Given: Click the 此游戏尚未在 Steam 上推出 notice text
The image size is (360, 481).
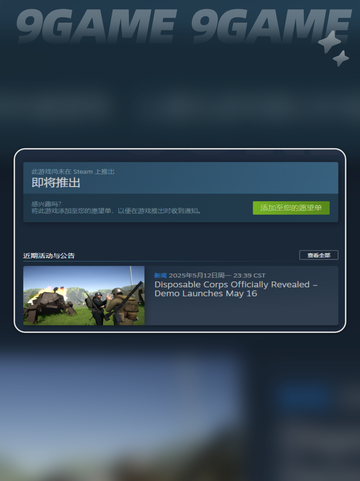Looking at the screenshot, I should click(x=73, y=172).
